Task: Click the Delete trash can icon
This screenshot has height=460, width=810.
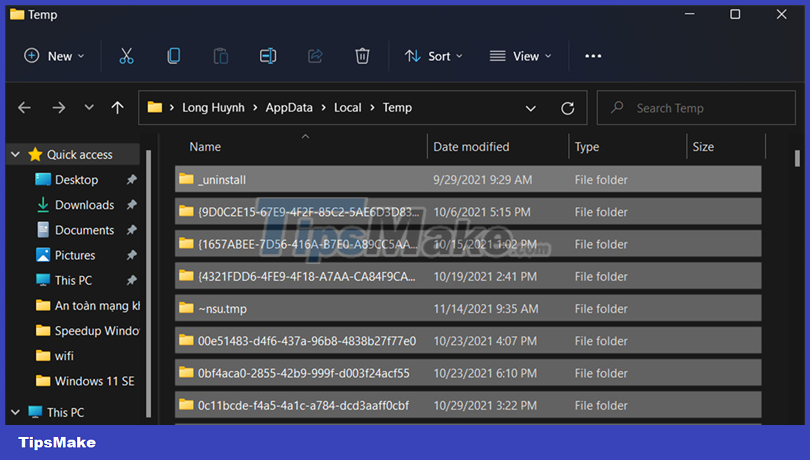Action: click(362, 56)
